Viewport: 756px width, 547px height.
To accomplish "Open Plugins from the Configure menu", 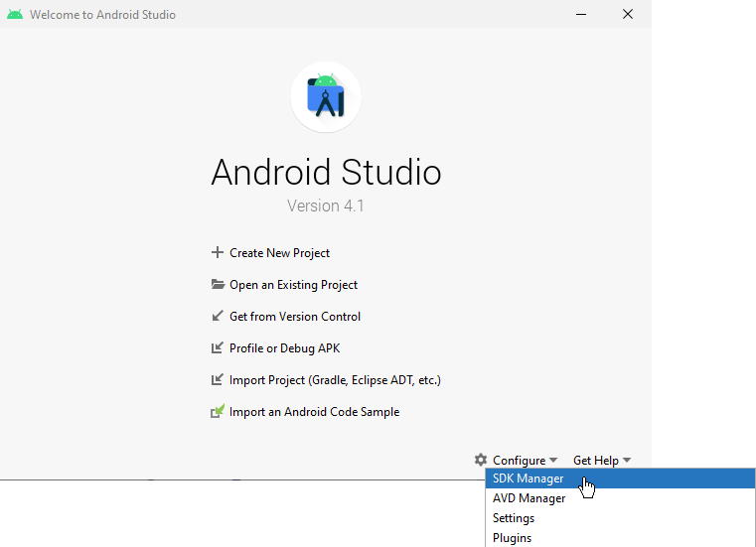I will coord(512,538).
